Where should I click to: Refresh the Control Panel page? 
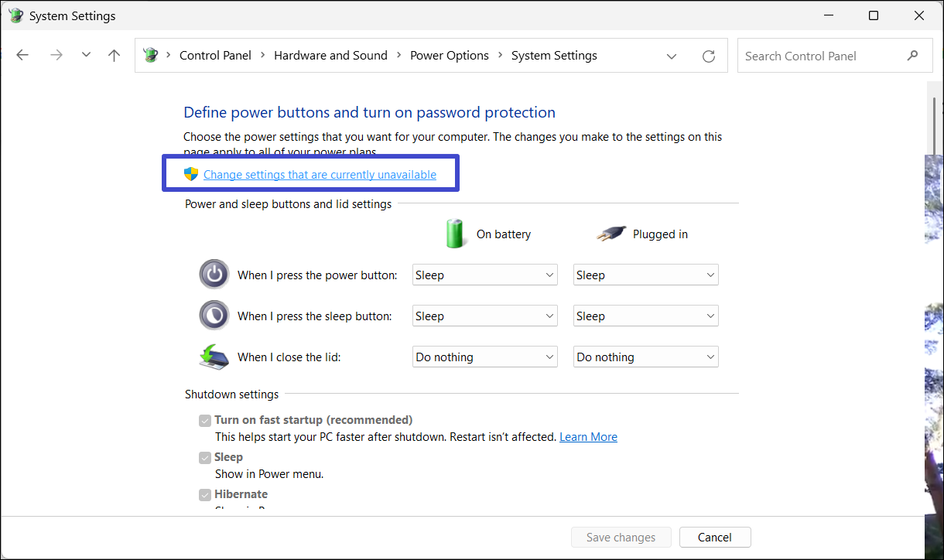click(708, 56)
